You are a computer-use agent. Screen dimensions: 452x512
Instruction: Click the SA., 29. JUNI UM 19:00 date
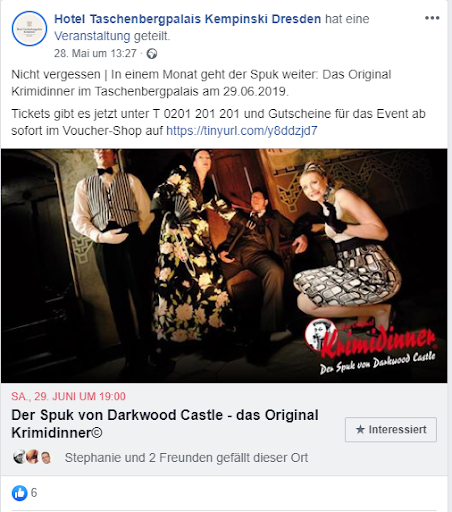click(x=68, y=396)
